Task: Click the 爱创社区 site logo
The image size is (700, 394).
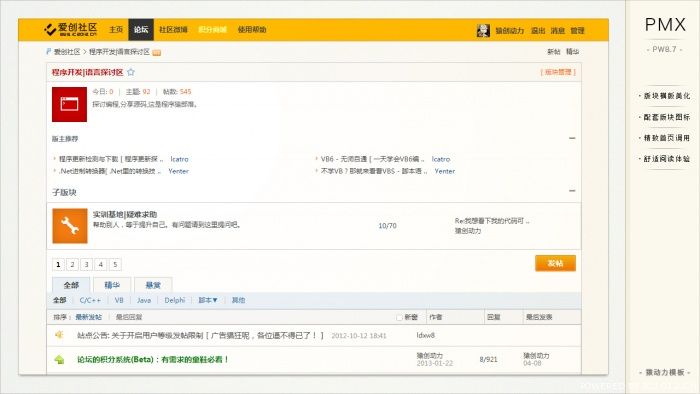Action: pyautogui.click(x=71, y=29)
